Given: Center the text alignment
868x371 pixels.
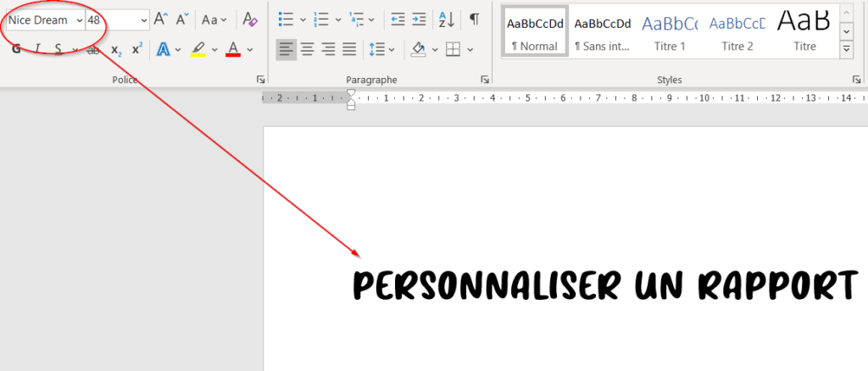Looking at the screenshot, I should 307,50.
